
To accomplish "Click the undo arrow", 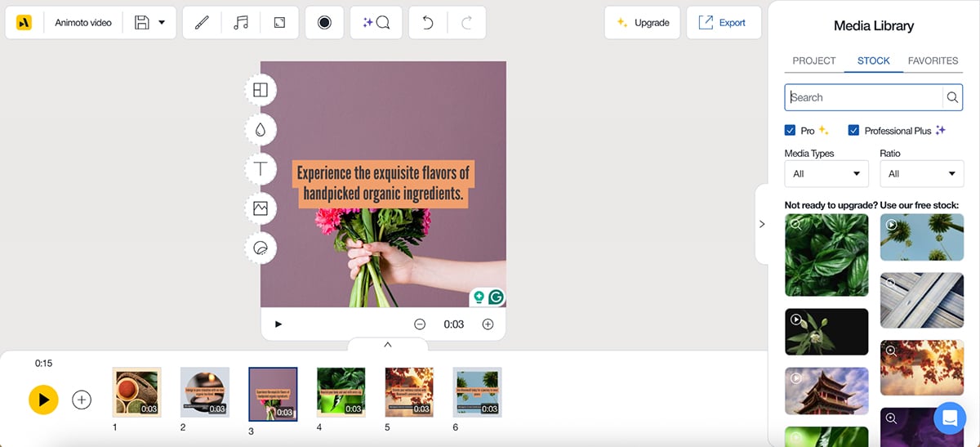I will (427, 23).
